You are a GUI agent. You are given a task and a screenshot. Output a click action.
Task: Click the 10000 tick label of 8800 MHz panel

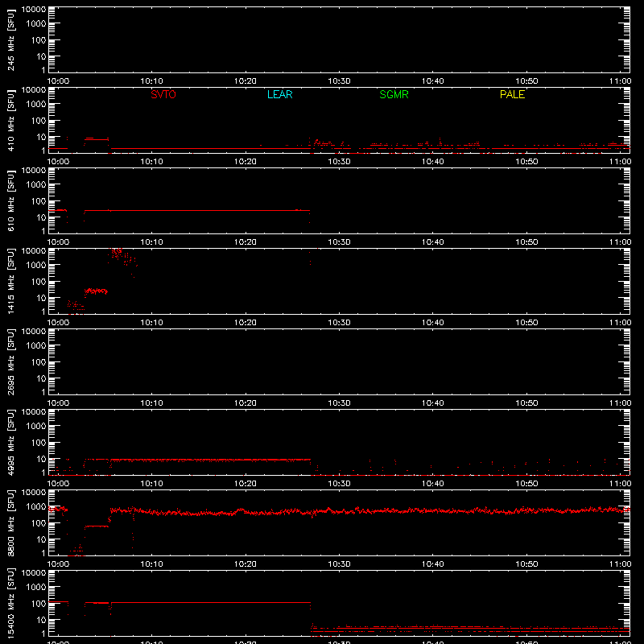coord(34,493)
